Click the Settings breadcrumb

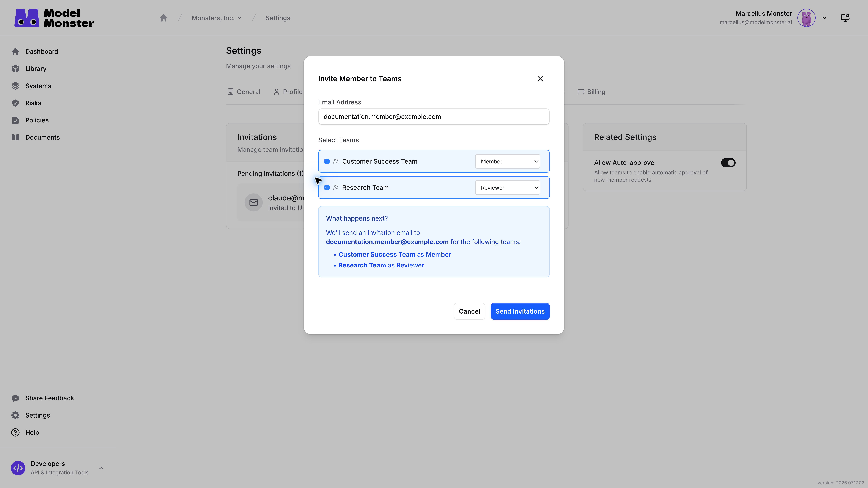click(278, 18)
